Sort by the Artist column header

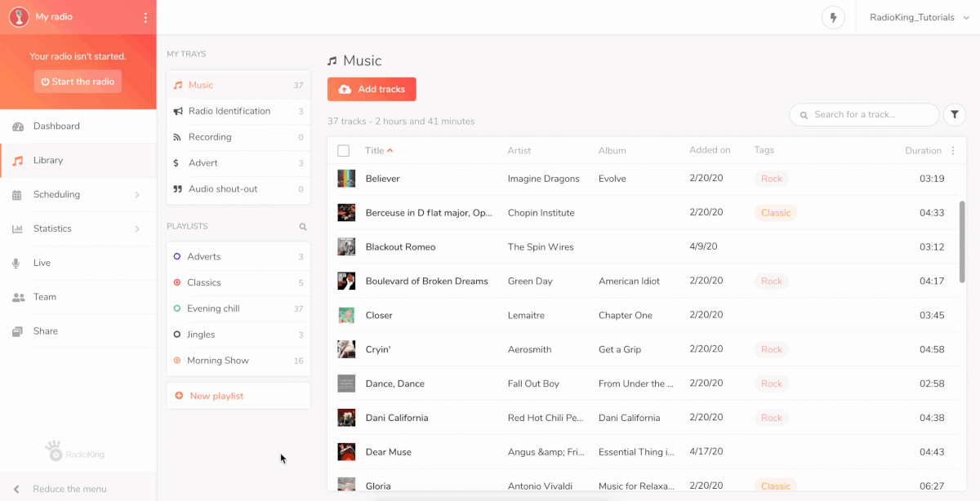pos(519,151)
